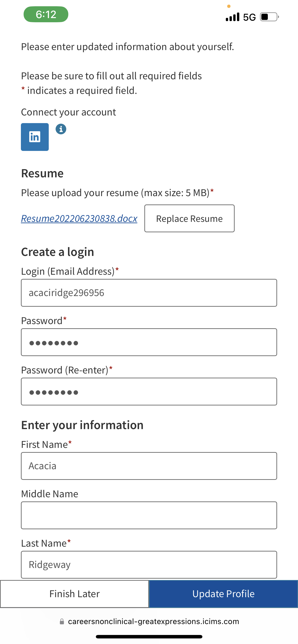Tap the battery icon in status bar
The height and width of the screenshot is (644, 298).
coord(269,17)
